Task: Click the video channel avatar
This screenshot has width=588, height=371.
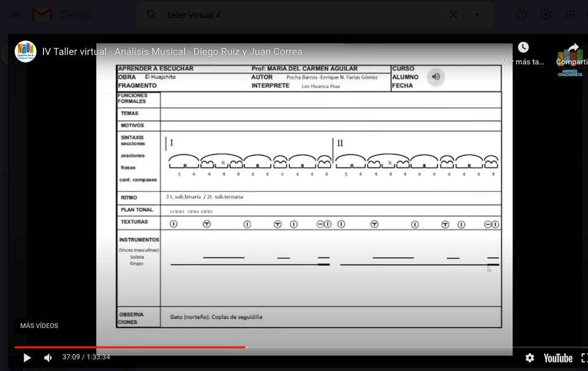Action: click(26, 52)
